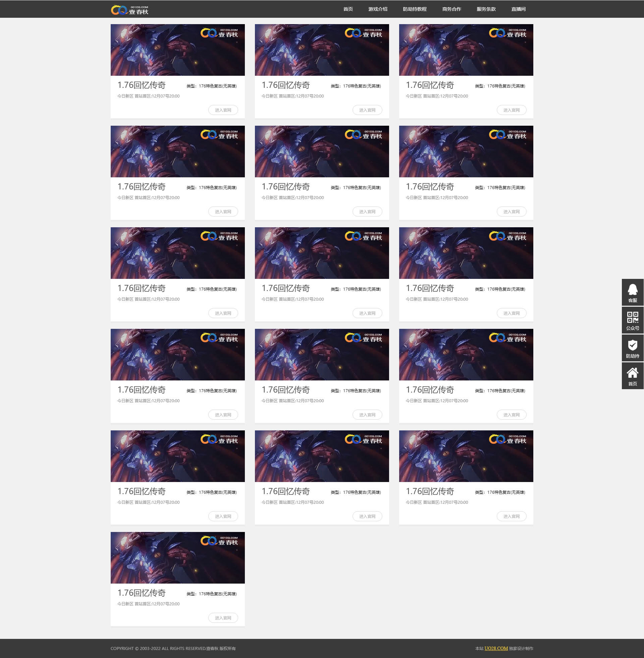Open 防劫持教程 in the top navigation

tap(415, 9)
